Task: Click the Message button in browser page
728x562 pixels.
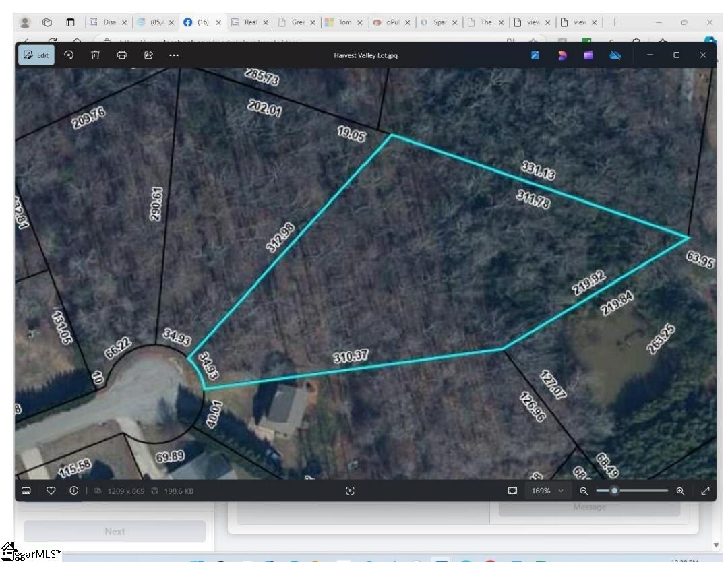Action: pos(590,507)
